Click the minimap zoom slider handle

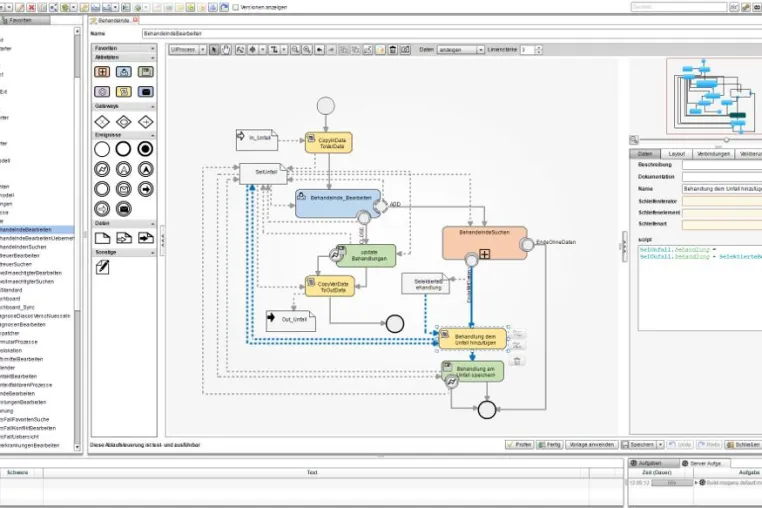[726, 140]
